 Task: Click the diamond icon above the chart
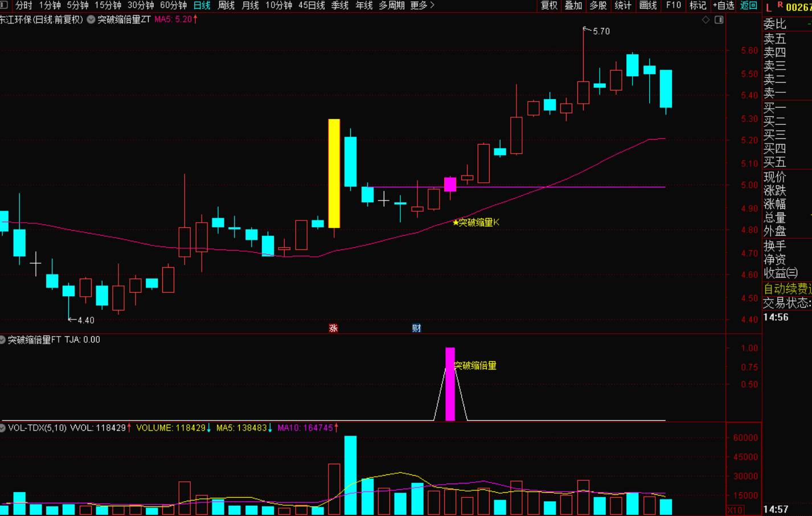(706, 20)
